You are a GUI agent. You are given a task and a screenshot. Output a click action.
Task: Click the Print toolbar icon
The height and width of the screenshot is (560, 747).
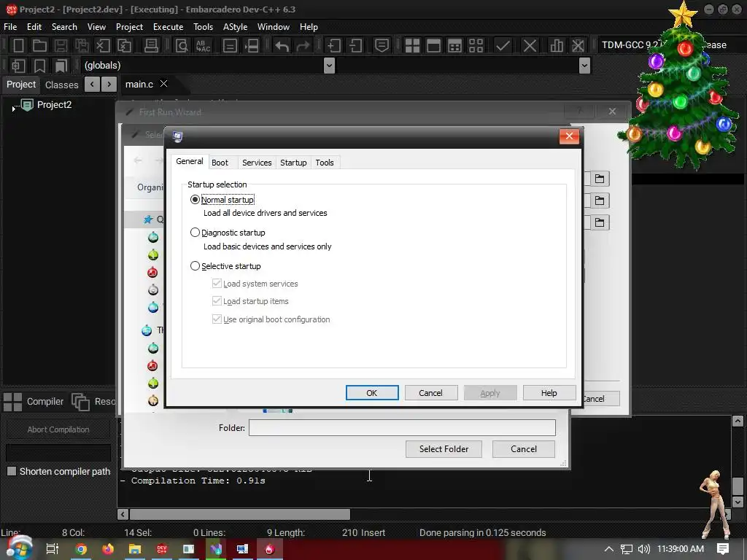click(151, 46)
